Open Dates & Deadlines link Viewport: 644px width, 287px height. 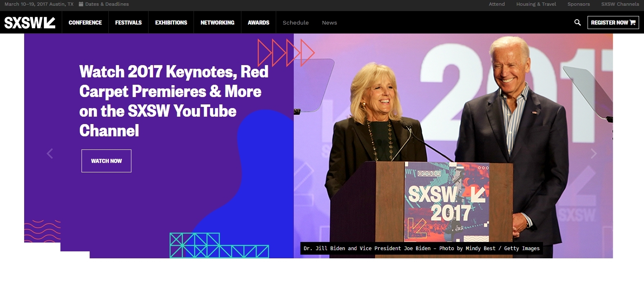pos(107,4)
